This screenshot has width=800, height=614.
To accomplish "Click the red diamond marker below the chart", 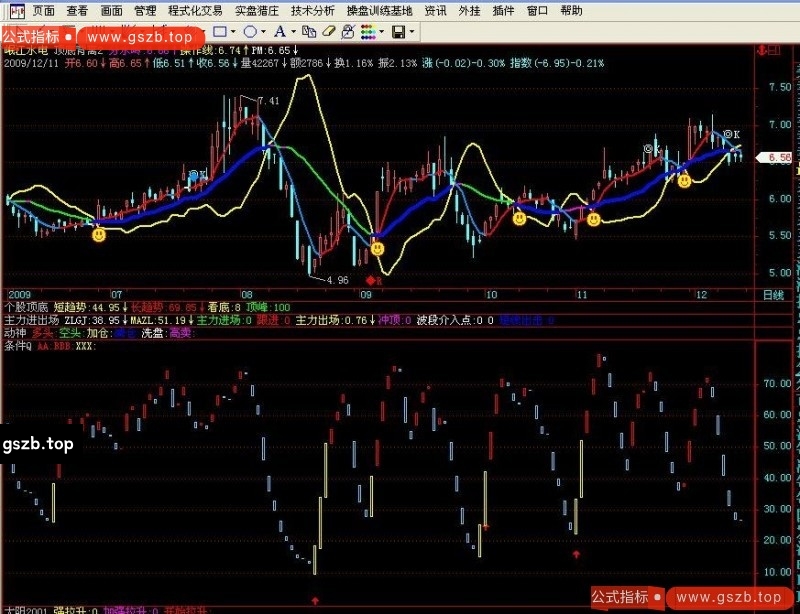I will [371, 281].
